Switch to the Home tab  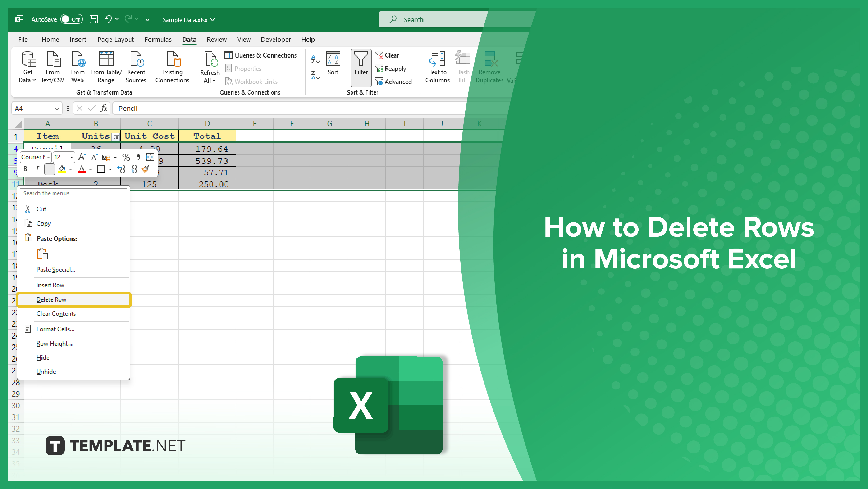(50, 39)
